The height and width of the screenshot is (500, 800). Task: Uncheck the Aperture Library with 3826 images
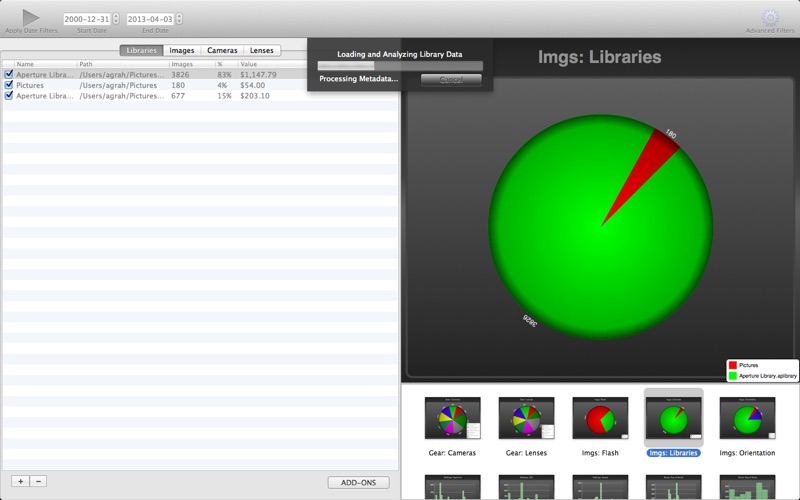tap(9, 74)
